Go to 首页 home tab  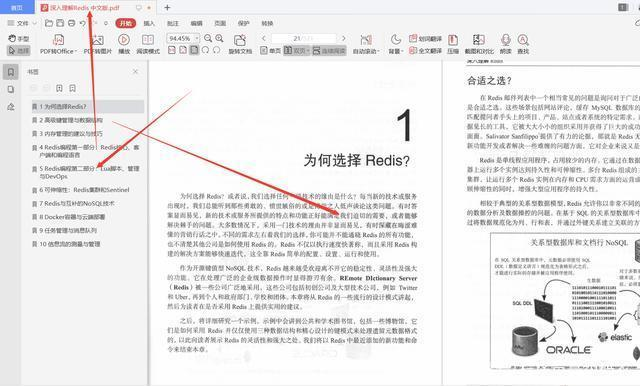[17, 7]
